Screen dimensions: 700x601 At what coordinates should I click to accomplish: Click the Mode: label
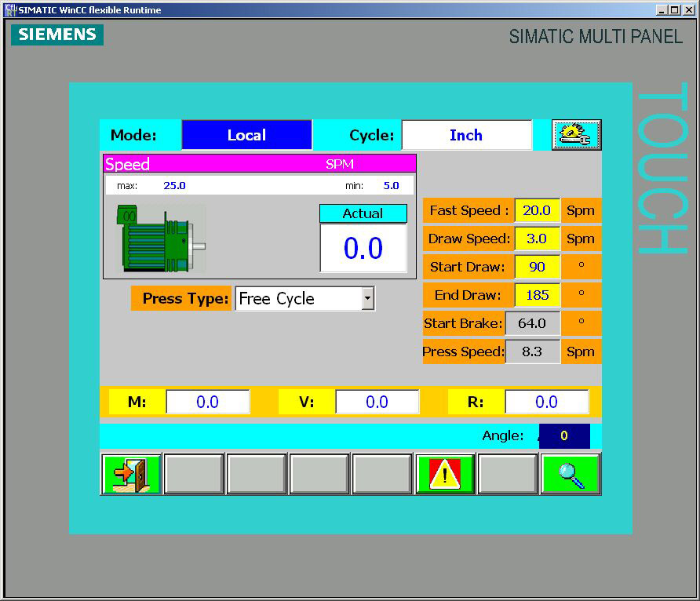point(133,135)
